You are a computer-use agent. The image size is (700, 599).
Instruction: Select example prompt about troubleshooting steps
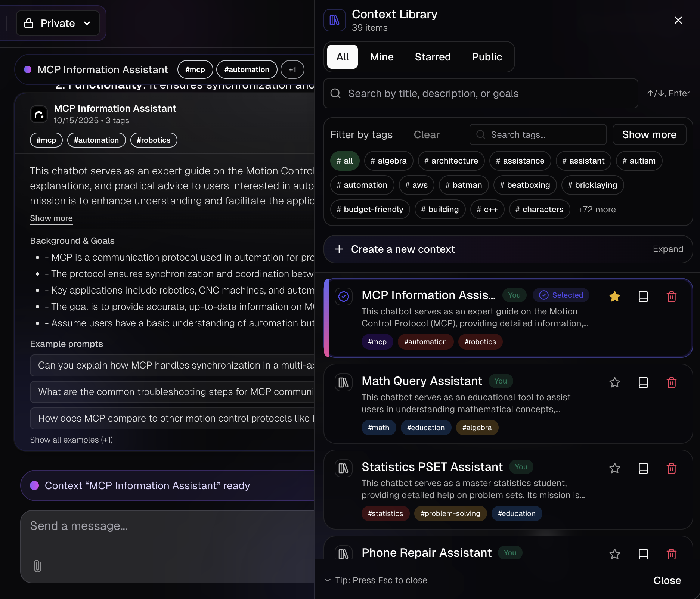coord(172,392)
